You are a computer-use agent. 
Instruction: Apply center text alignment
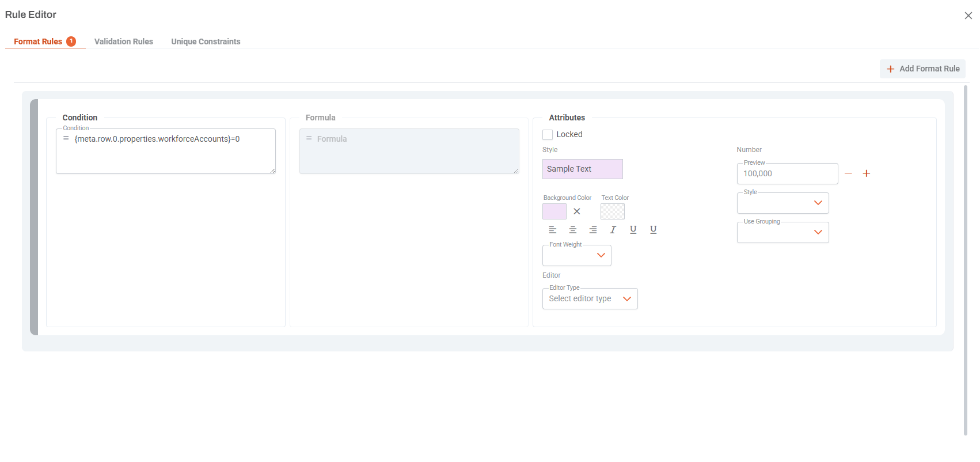coord(573,230)
